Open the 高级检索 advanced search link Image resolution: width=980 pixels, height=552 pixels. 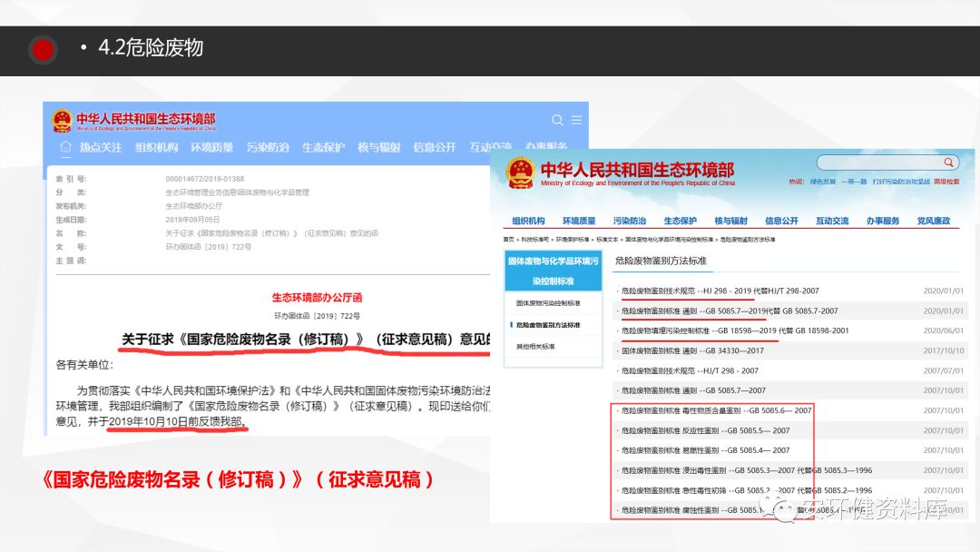pyautogui.click(x=946, y=182)
